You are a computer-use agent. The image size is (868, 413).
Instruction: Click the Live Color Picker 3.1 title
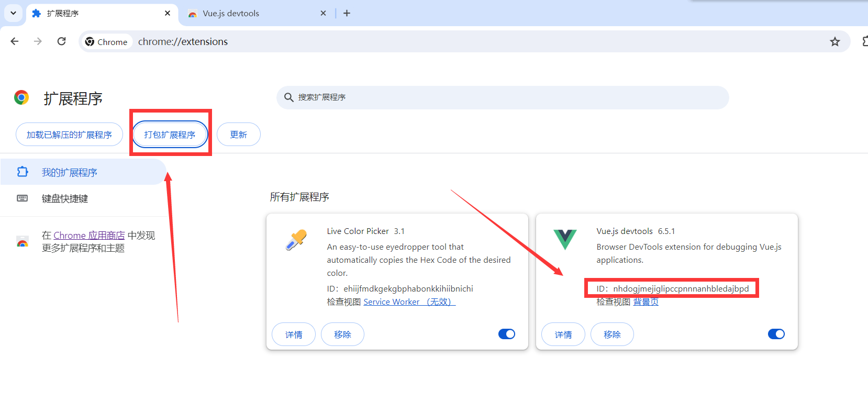[x=365, y=231]
